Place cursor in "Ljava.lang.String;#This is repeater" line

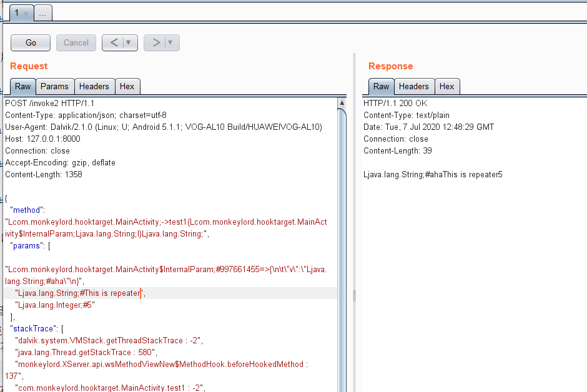(x=80, y=293)
